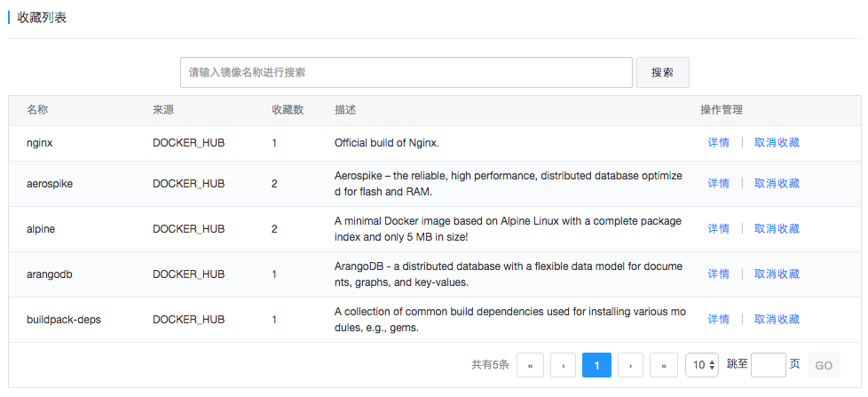
Task: Jump to last page with double-right arrow
Action: pyautogui.click(x=664, y=365)
